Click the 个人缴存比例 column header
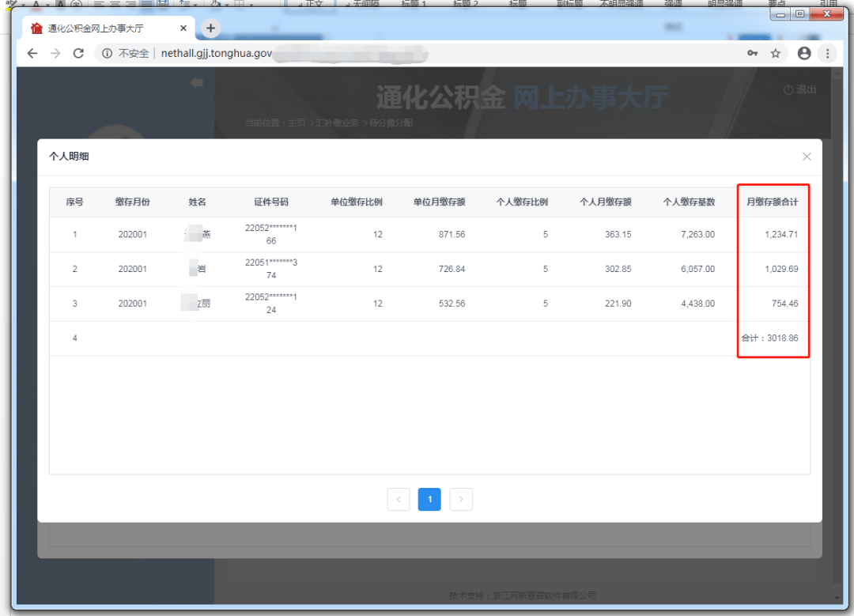This screenshot has height=616, width=854. (522, 202)
